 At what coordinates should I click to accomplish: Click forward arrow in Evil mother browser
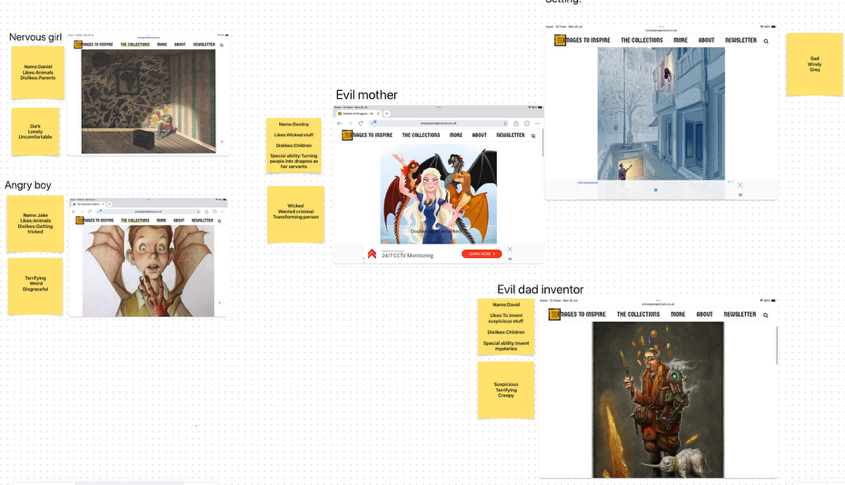350,123
